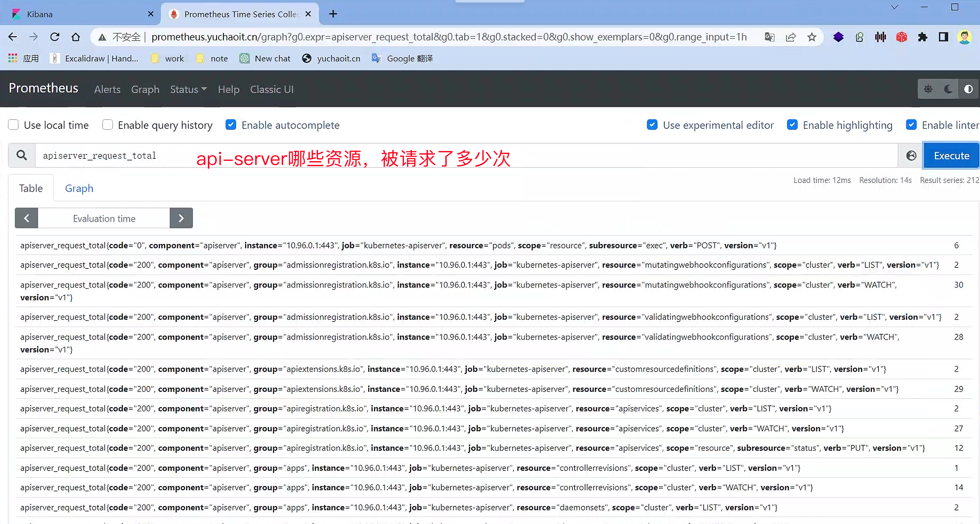Viewport: 980px width, 524px height.
Task: Switch to light theme sun icon
Action: coord(928,89)
